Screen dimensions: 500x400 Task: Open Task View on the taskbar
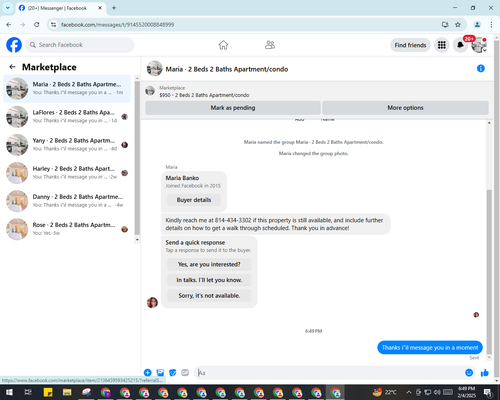pos(28,392)
